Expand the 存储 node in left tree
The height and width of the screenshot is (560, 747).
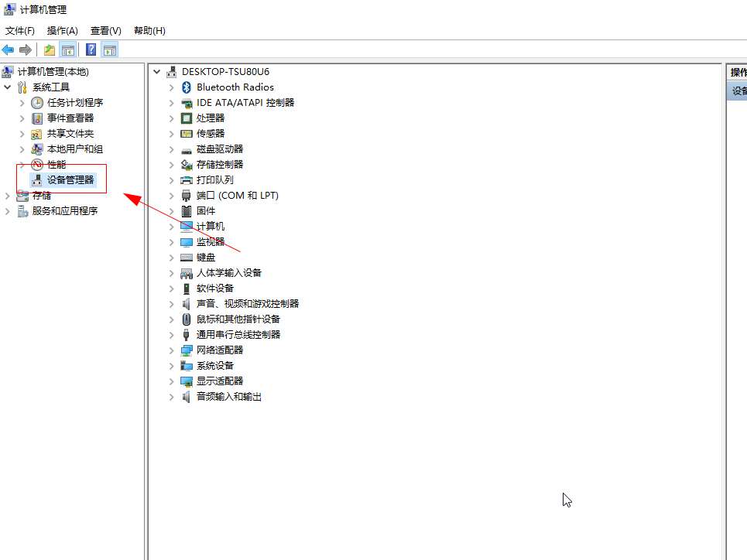coord(7,196)
